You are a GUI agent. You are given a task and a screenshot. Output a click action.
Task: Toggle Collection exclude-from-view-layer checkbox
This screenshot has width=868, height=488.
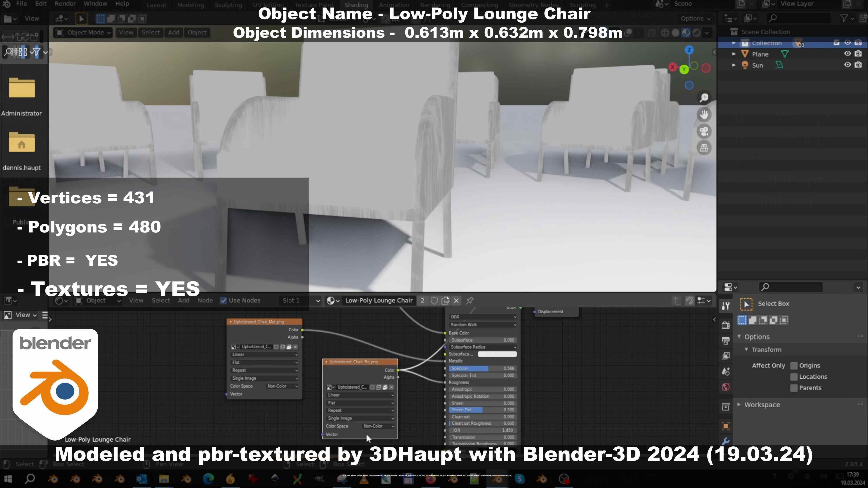pyautogui.click(x=836, y=43)
